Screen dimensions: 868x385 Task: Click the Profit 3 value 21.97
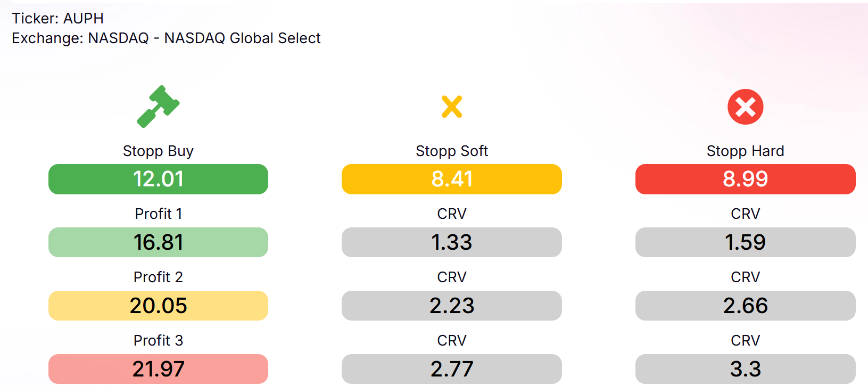pos(158,368)
